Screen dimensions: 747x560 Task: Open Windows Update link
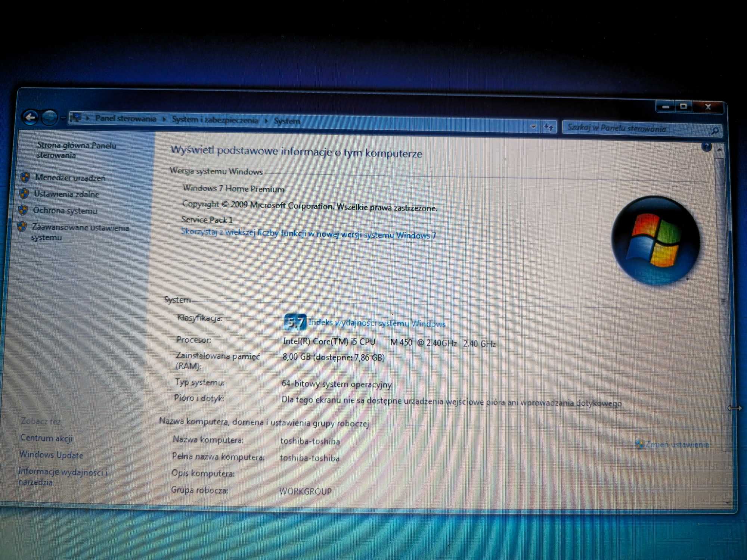coord(52,455)
